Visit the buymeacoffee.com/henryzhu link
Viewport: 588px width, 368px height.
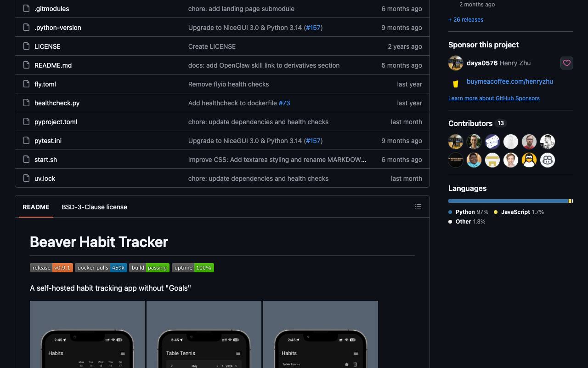[x=510, y=81]
